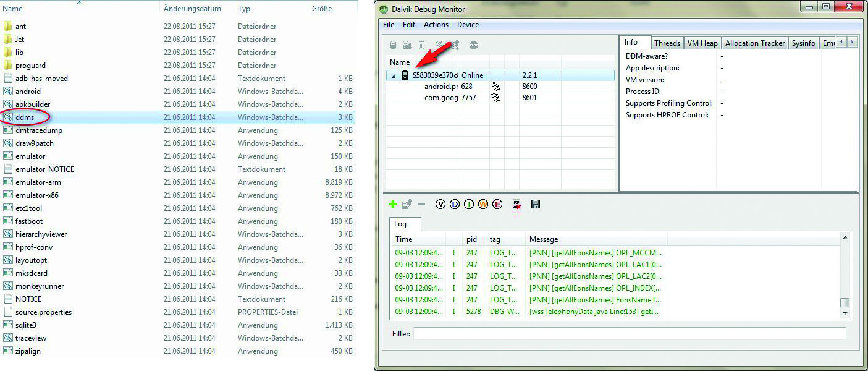Screen dimensions: 868x371
Task: Open the Edit menu
Action: point(409,25)
